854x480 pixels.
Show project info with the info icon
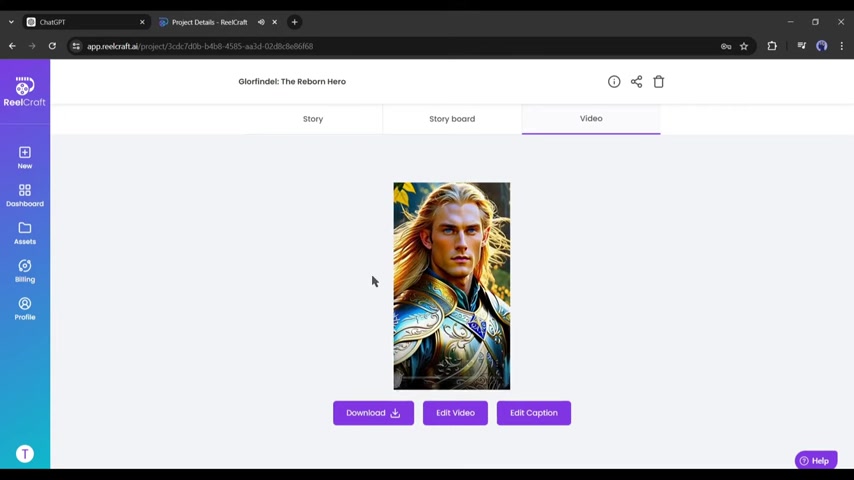click(x=614, y=82)
